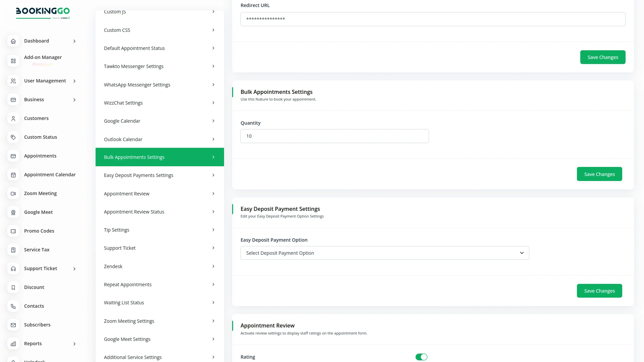Enable the Rating toggle under Appointment Review
The image size is (644, 362).
pyautogui.click(x=421, y=357)
